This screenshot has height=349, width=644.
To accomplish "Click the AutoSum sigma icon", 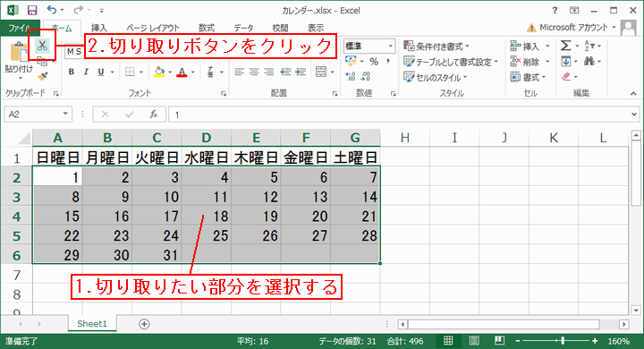I will [565, 46].
